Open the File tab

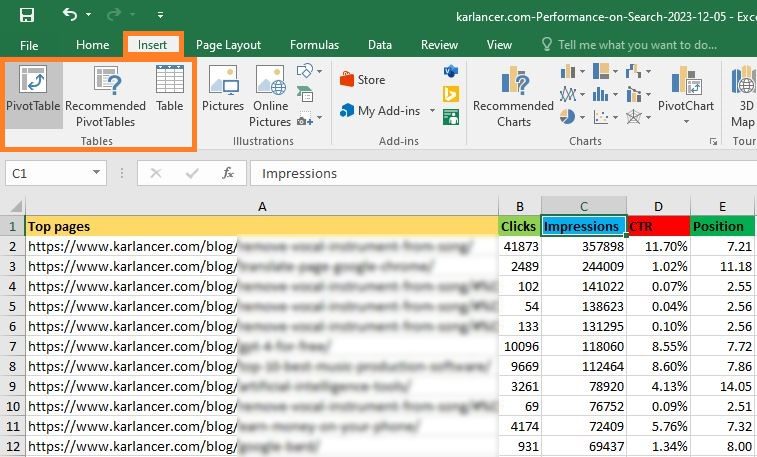(29, 45)
